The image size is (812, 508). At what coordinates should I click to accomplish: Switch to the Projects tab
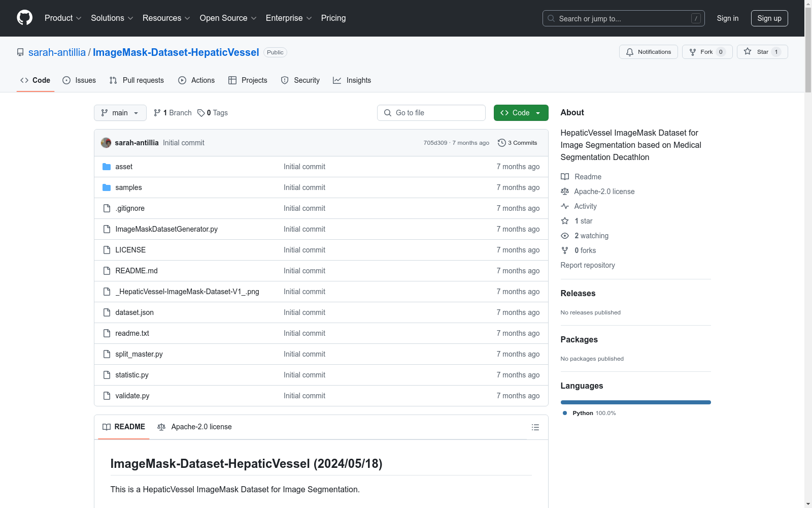[248, 80]
